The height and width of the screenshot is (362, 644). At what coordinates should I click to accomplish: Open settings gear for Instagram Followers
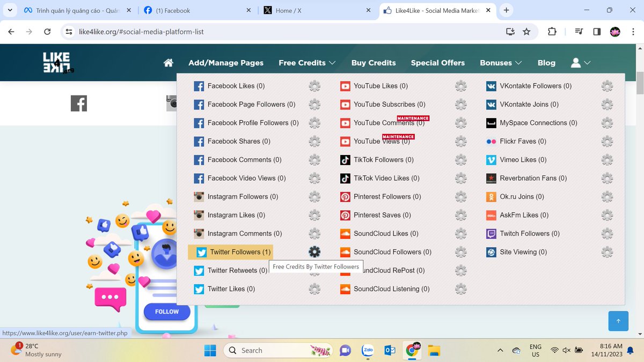[x=314, y=196]
